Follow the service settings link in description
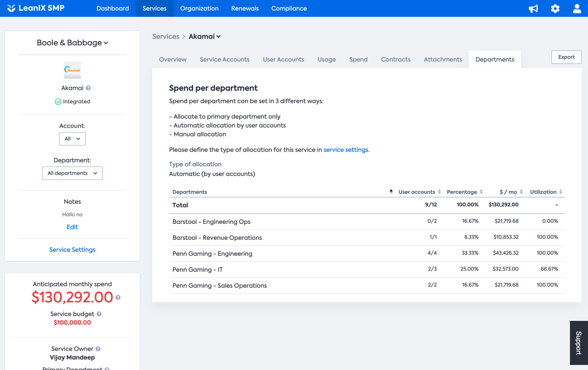Viewport: 588px width, 370px height. pos(346,150)
